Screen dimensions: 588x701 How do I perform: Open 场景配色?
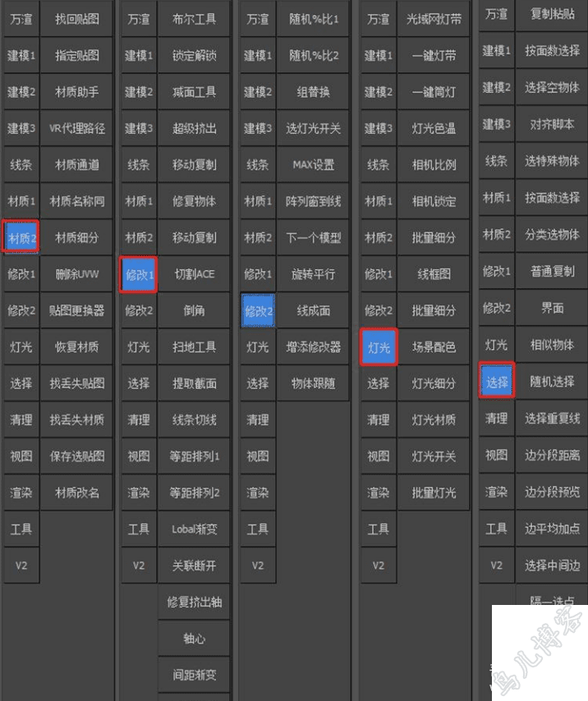(434, 347)
